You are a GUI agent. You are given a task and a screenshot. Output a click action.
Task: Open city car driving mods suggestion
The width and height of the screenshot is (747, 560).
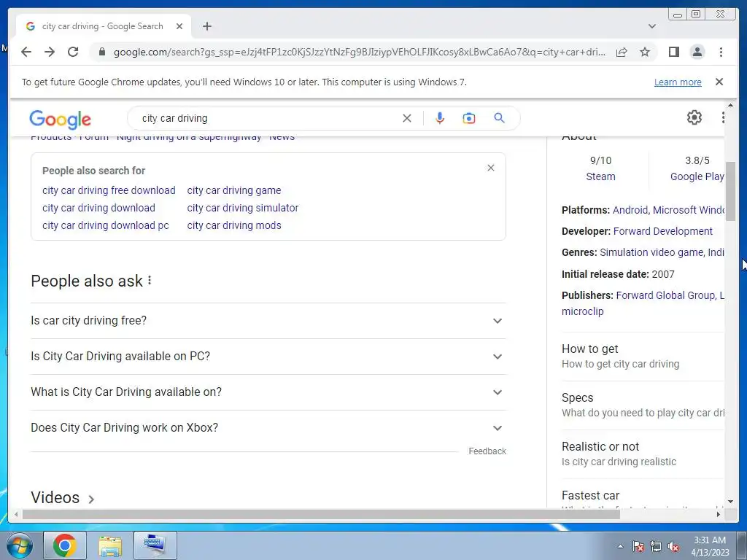click(x=234, y=226)
